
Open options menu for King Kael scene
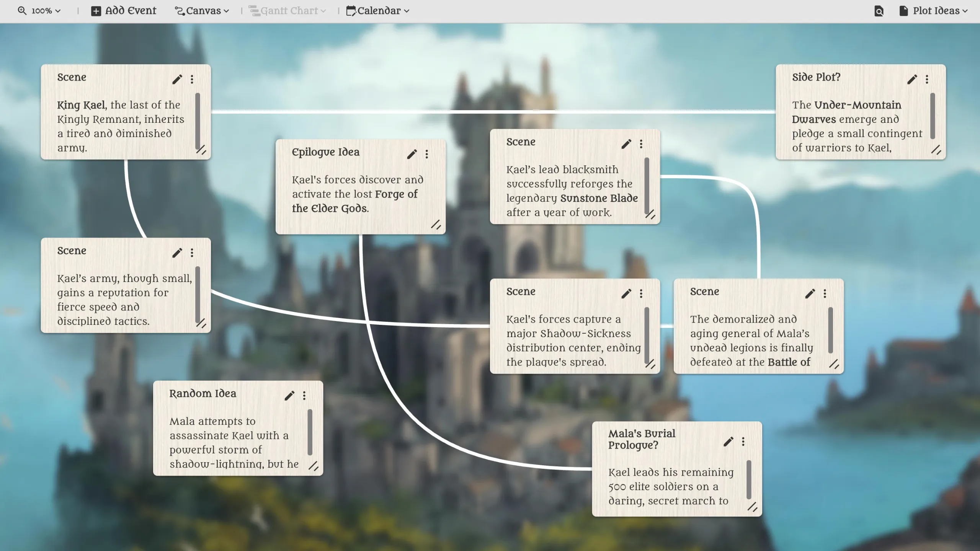192,79
